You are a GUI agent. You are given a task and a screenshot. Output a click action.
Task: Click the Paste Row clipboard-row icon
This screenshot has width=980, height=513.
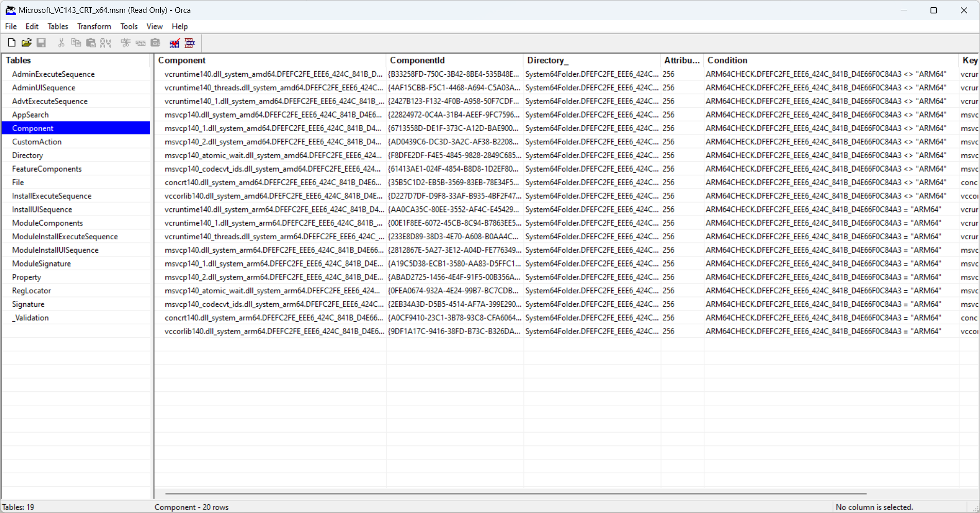[x=155, y=43]
